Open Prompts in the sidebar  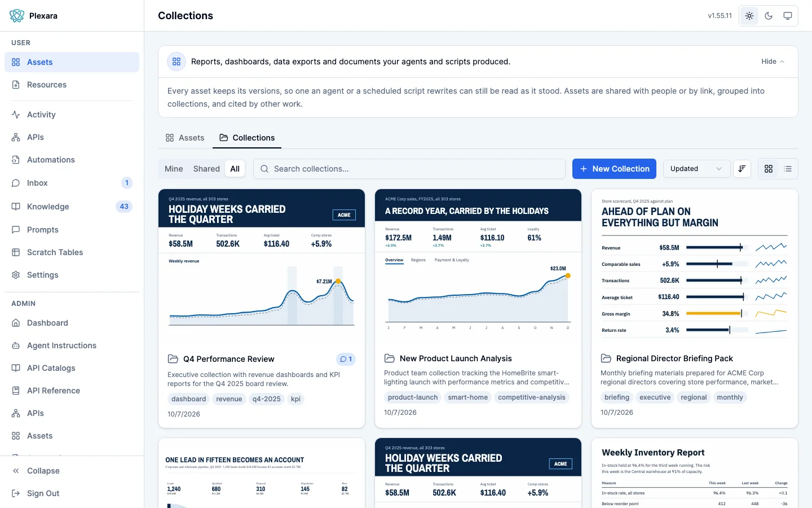(x=72, y=230)
